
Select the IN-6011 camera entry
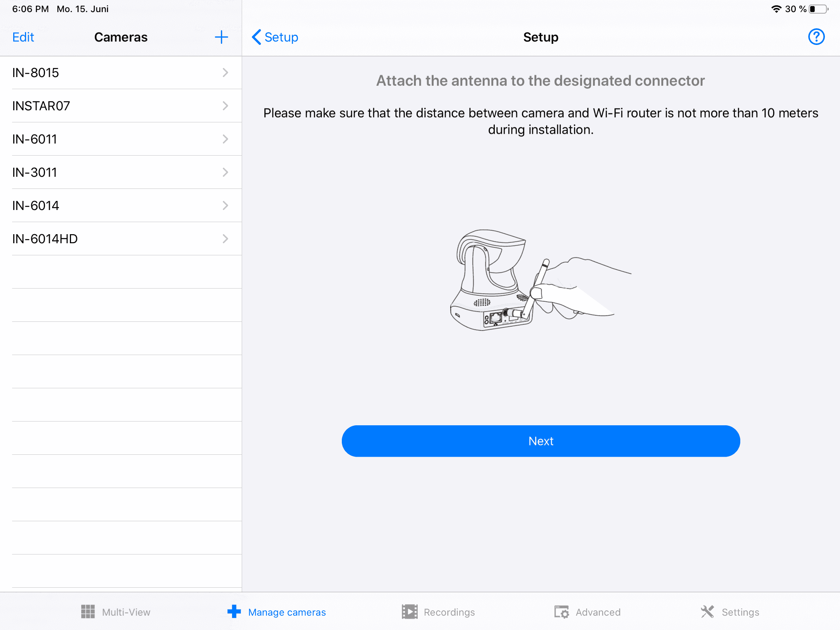[35, 139]
